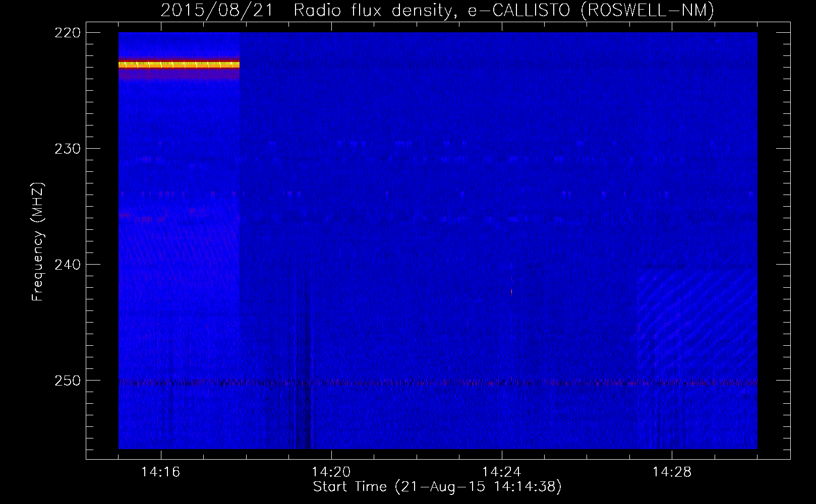Image resolution: width=816 pixels, height=504 pixels.
Task: Click the 'Start Time (21-Aug-15 14:14:38)' label
Action: (437, 487)
